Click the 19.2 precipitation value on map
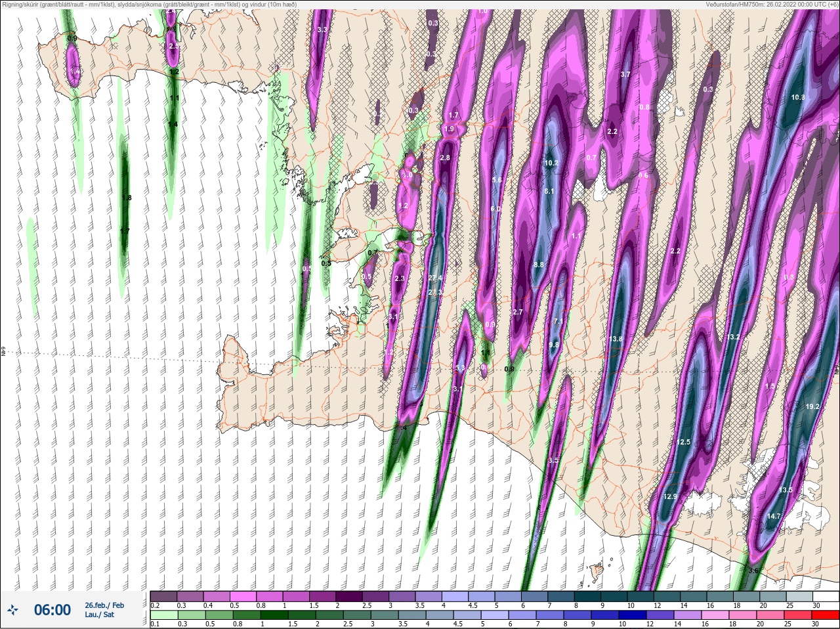 coord(812,407)
